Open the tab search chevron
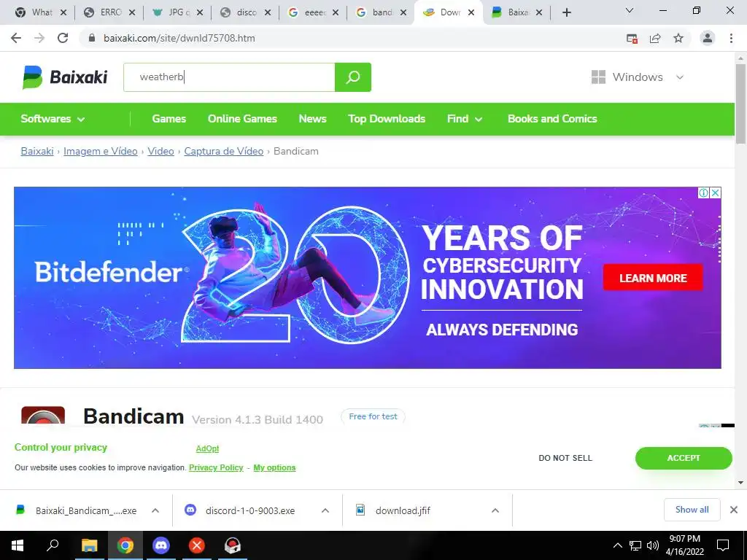Viewport: 747px width, 560px height. coord(630,10)
